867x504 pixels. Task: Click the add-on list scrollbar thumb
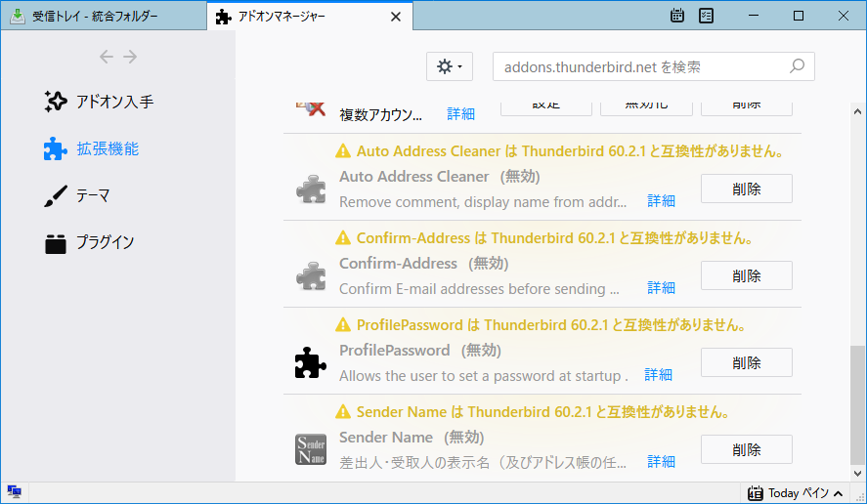pyautogui.click(x=857, y=405)
